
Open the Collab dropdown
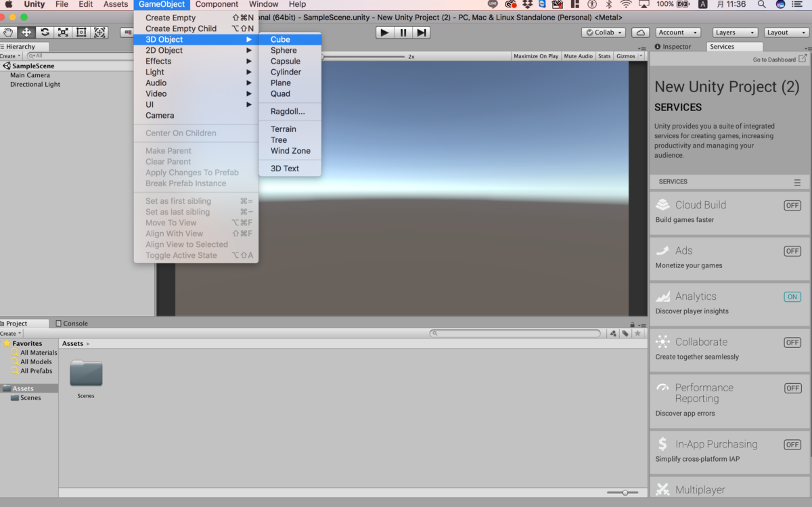pos(604,32)
